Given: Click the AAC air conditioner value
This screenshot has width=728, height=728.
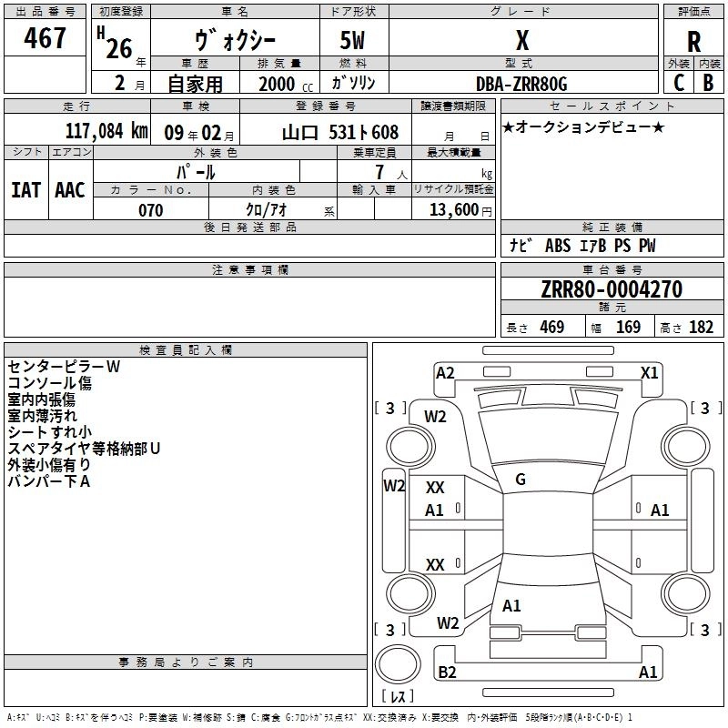Looking at the screenshot, I should pos(70,190).
